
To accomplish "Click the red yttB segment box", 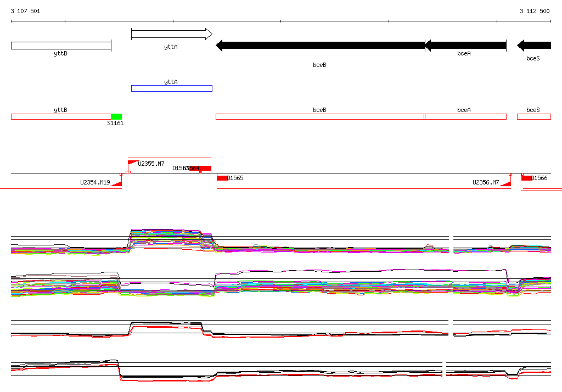I will [x=61, y=116].
